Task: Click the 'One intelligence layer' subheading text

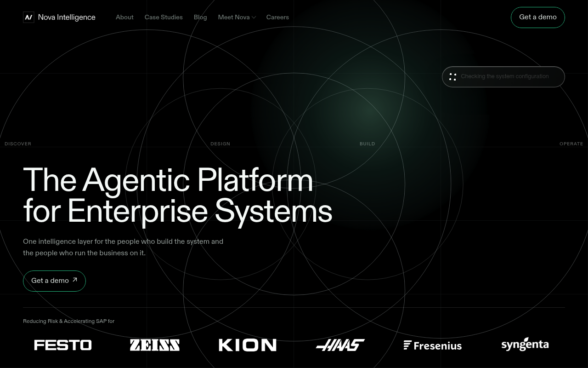Action: [x=123, y=247]
